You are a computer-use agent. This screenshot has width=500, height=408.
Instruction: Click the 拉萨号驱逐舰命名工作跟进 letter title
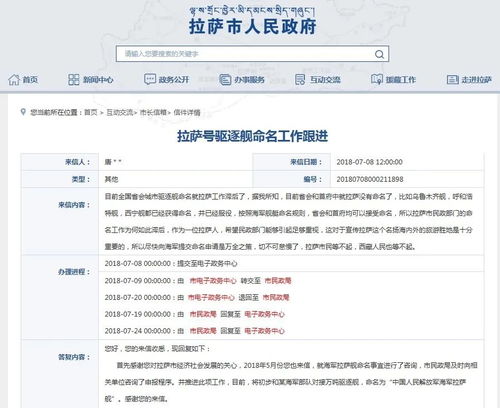coord(252,136)
